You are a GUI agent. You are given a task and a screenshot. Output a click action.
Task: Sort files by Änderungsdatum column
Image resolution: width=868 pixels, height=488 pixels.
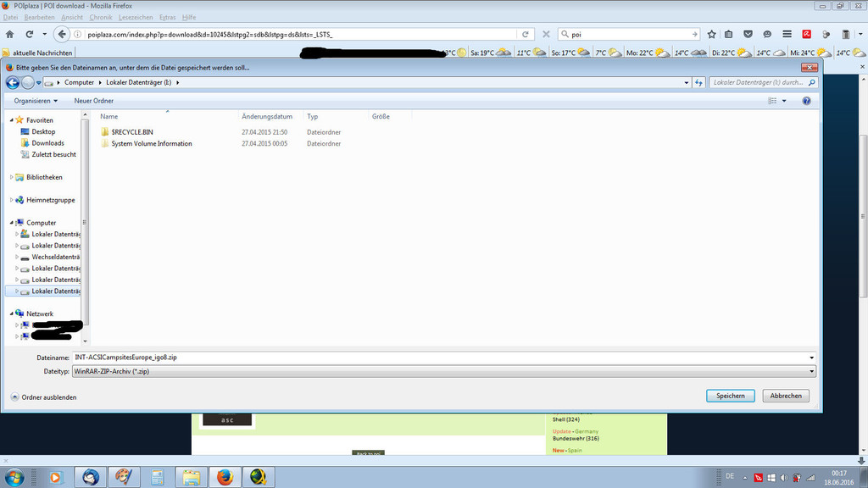coord(267,117)
